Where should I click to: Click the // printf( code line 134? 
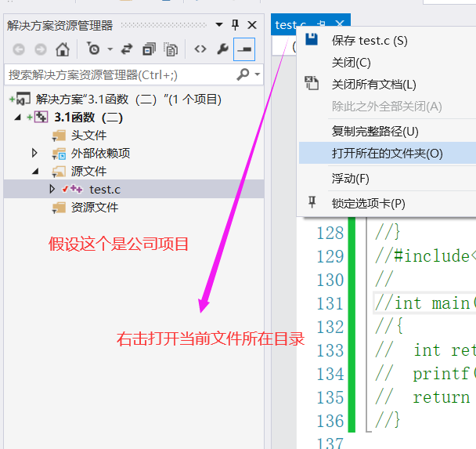point(425,374)
